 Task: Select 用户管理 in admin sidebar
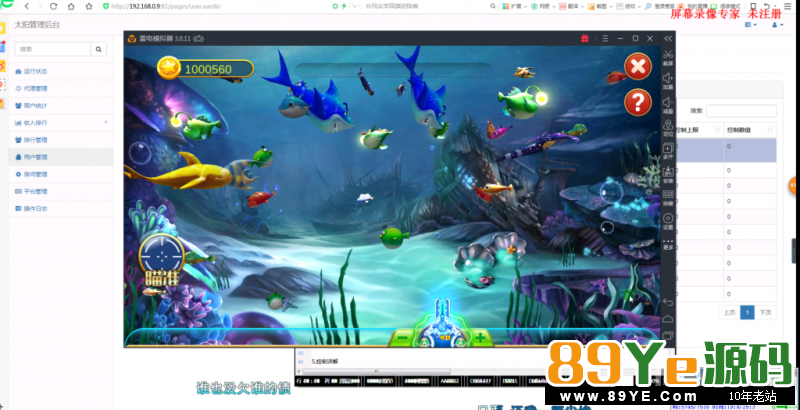point(61,157)
